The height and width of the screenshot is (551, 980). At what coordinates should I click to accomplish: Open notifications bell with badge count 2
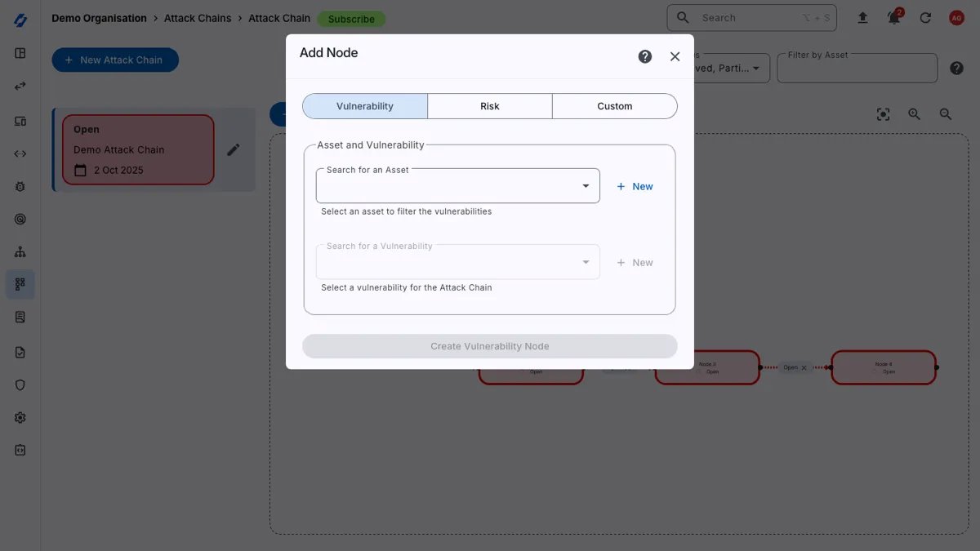click(893, 17)
